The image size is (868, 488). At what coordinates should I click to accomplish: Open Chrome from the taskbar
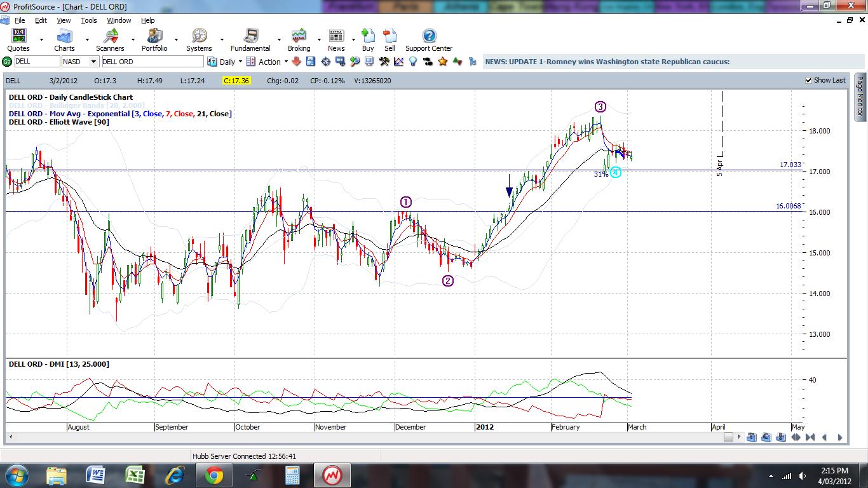tap(213, 475)
